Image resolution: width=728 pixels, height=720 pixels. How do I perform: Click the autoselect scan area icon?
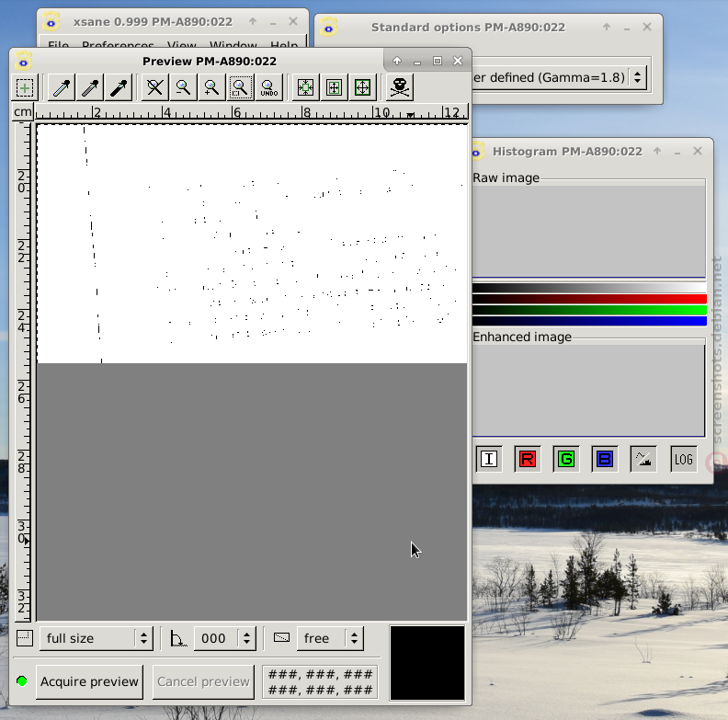[x=305, y=87]
